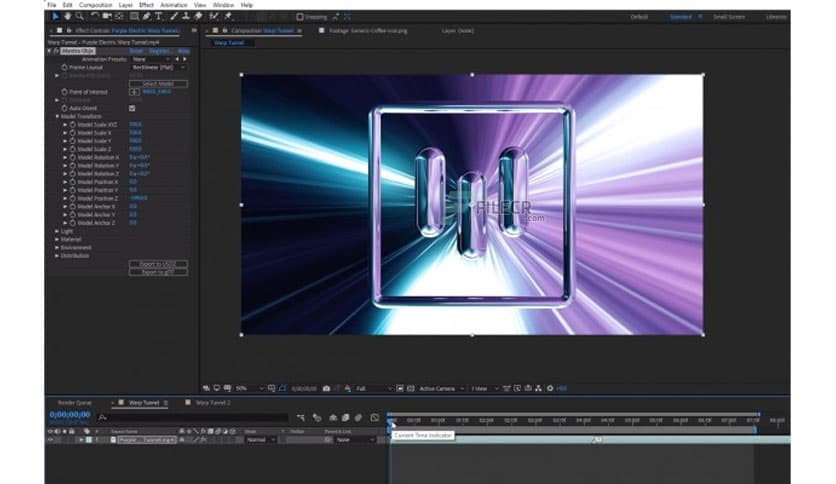Toggle stopwatch for Model Scale XYZ

pyautogui.click(x=73, y=125)
